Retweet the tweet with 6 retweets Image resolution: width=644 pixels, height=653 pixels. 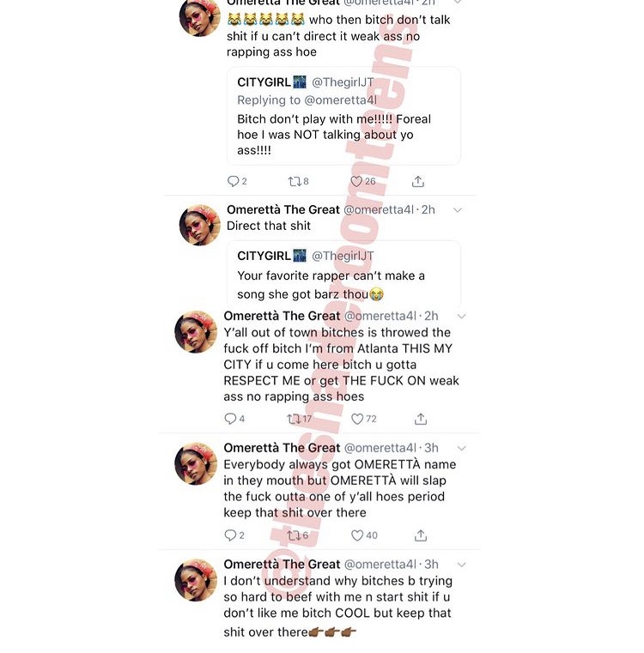click(294, 535)
